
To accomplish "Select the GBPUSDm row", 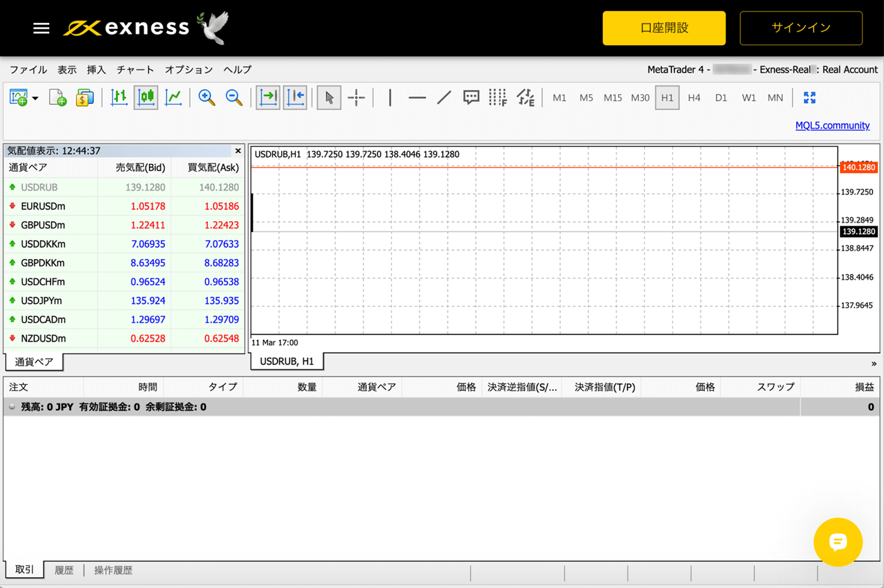I will click(124, 225).
